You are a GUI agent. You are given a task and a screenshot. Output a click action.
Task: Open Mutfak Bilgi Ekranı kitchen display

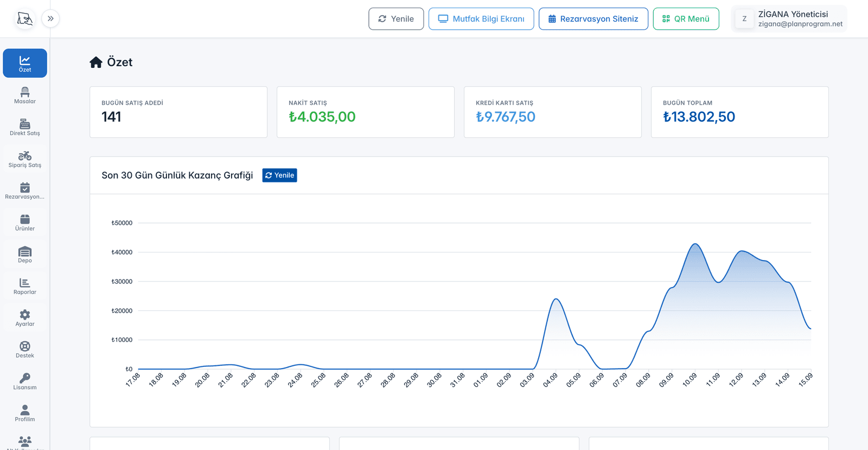tap(481, 19)
